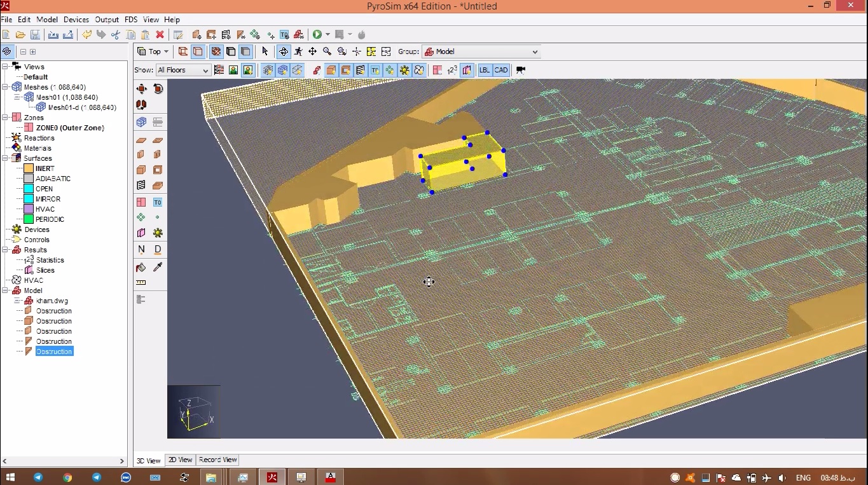Click the red delete X icon
Image resolution: width=868 pixels, height=485 pixels.
160,34
